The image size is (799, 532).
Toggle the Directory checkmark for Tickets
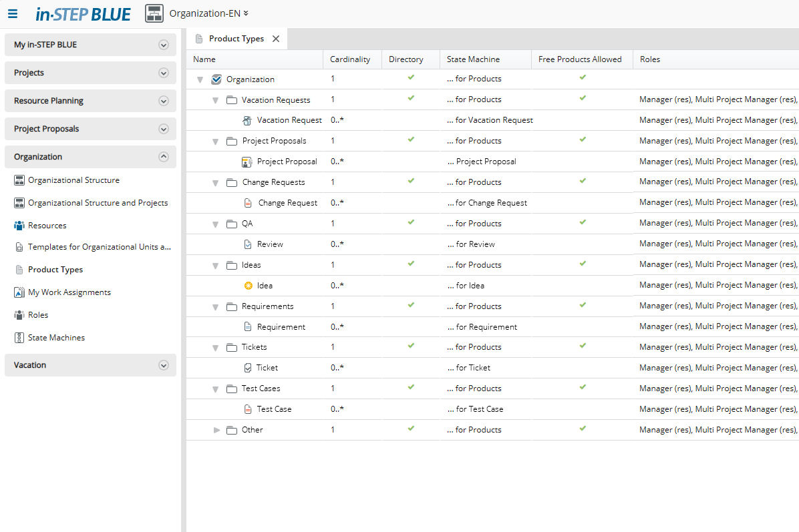tap(410, 346)
